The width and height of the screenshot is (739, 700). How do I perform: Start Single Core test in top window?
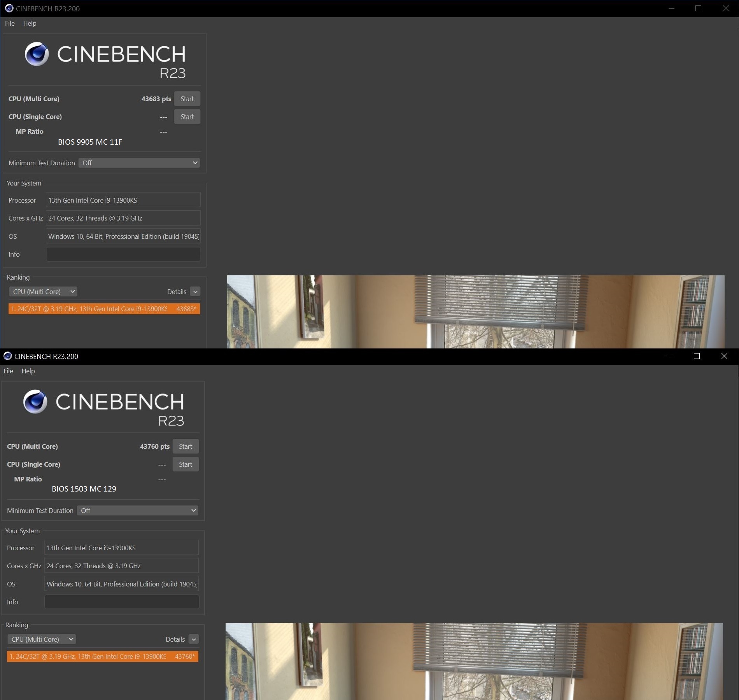click(x=187, y=117)
